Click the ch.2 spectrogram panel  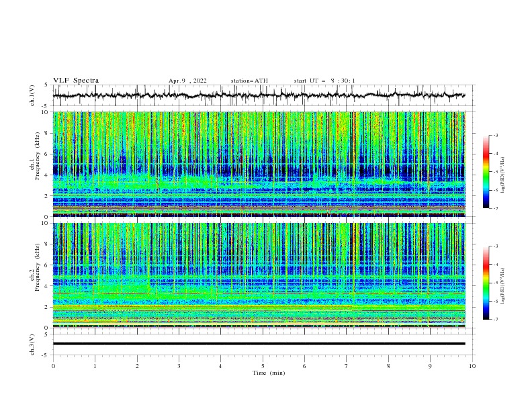pos(259,275)
